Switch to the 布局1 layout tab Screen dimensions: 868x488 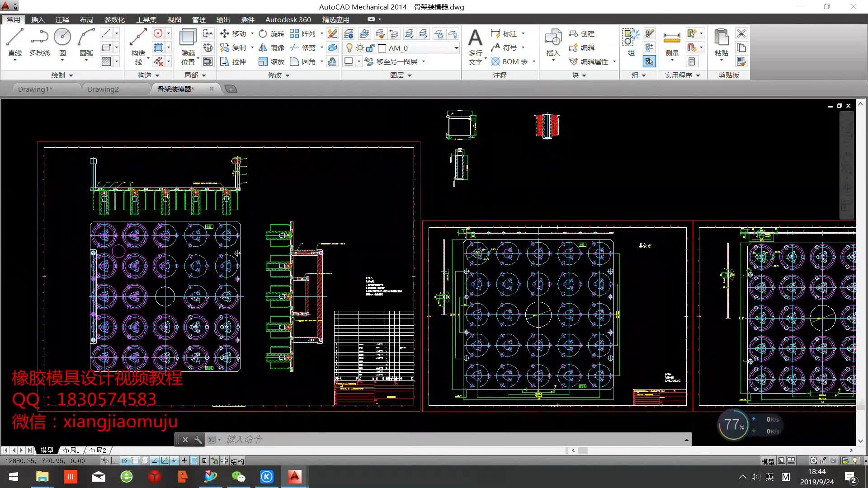(x=71, y=450)
